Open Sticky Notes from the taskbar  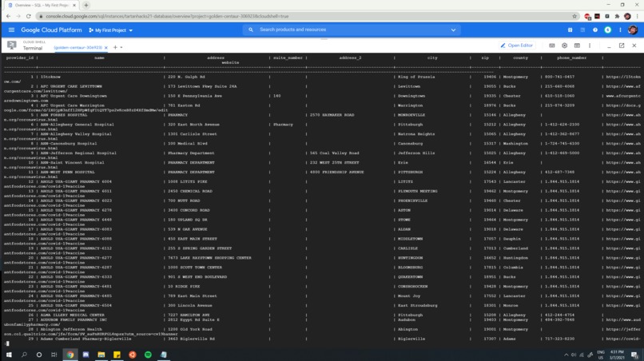[x=117, y=355]
